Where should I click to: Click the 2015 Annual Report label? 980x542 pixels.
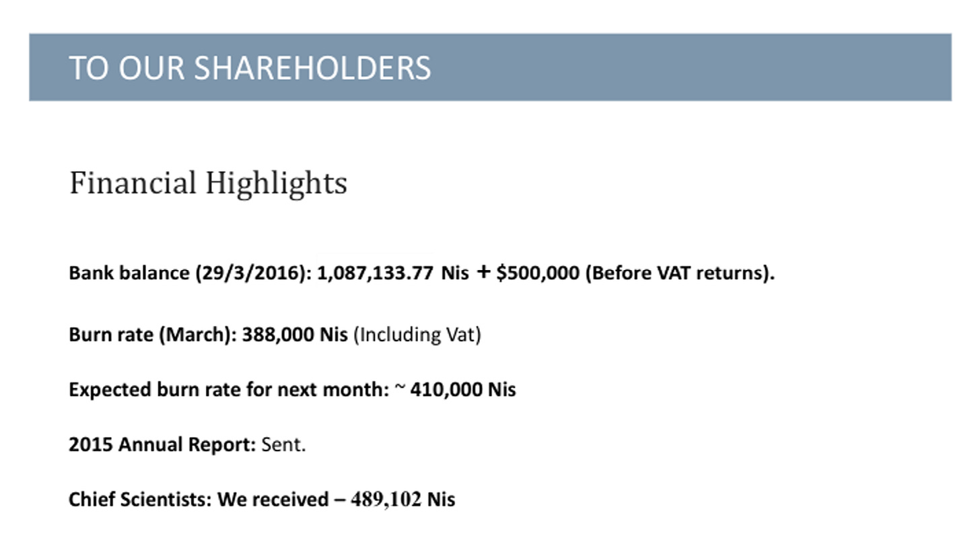point(162,445)
